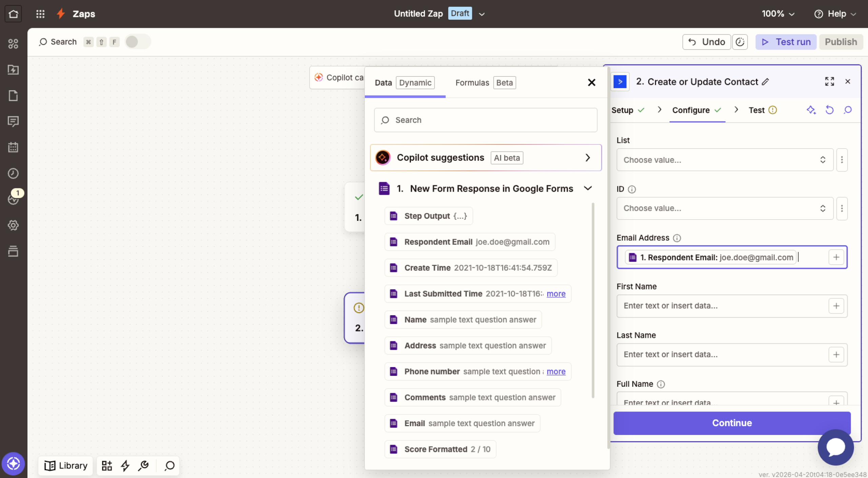This screenshot has height=478, width=868.
Task: Collapse the New Form Response in Google Forms section
Action: click(588, 188)
